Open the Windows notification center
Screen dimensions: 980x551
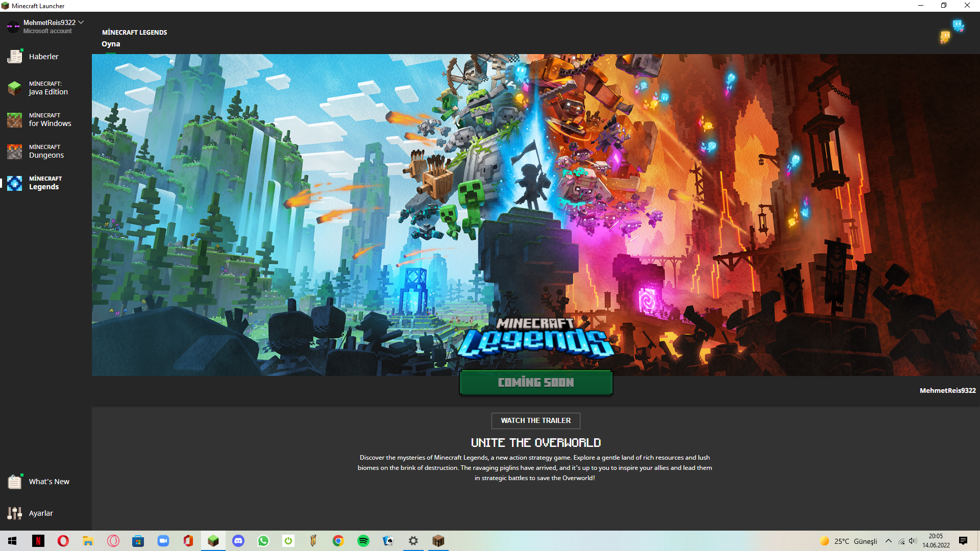tap(963, 541)
